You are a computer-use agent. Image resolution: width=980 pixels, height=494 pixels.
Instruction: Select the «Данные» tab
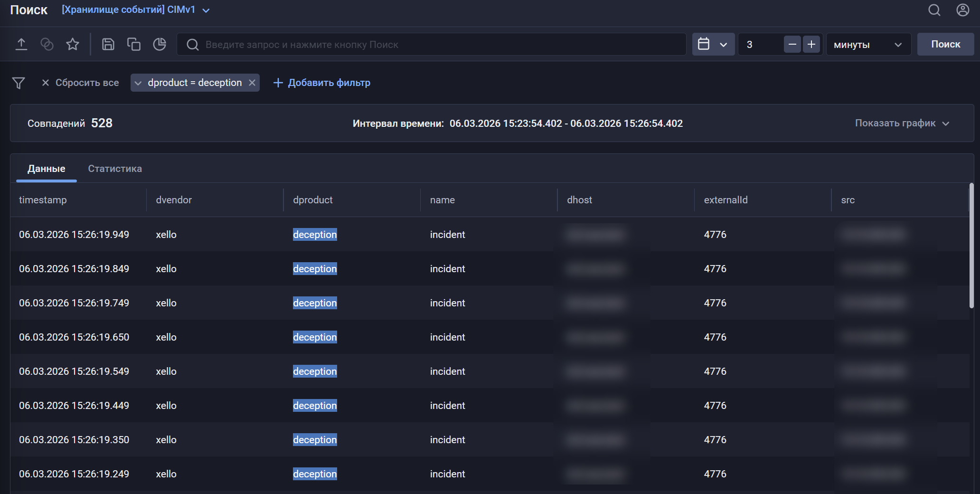point(47,168)
